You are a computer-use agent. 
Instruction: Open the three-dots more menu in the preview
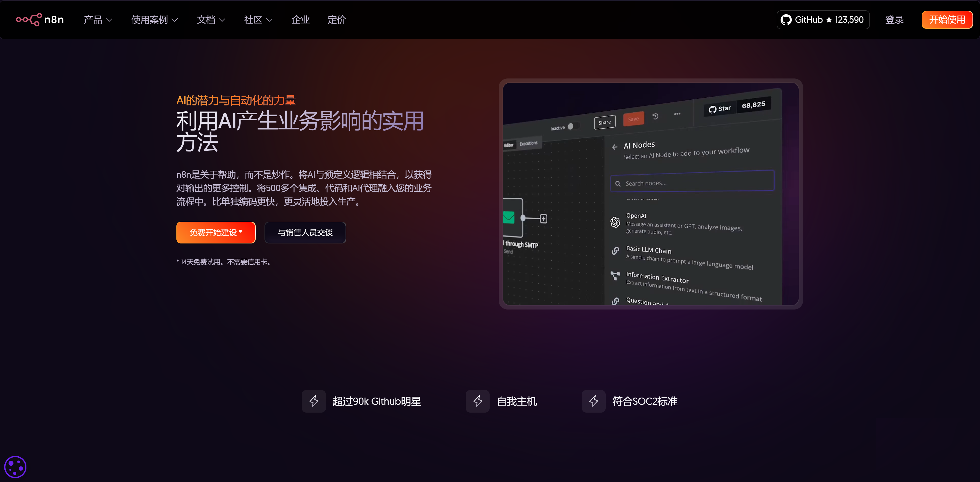click(x=677, y=114)
